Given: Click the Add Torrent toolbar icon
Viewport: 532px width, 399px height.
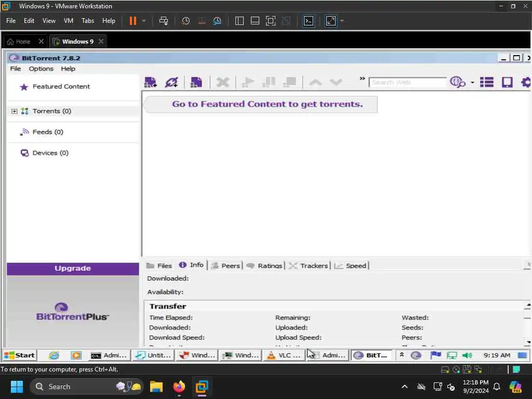Looking at the screenshot, I should pyautogui.click(x=150, y=83).
